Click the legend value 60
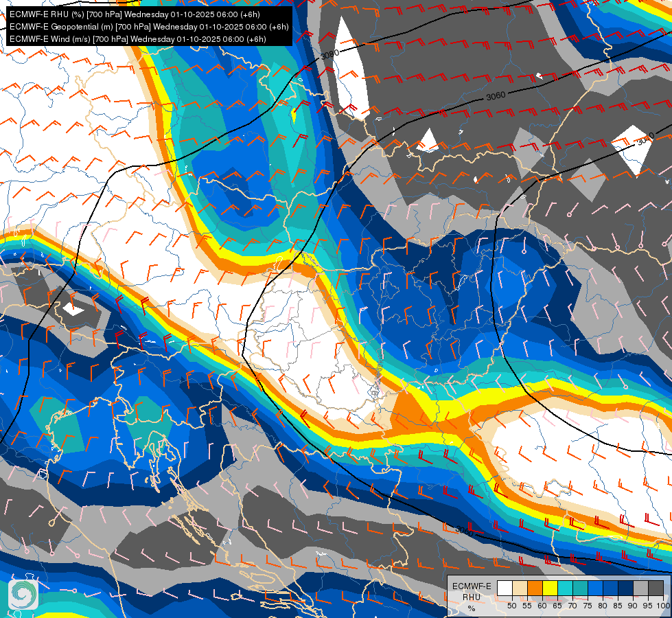The width and height of the screenshot is (672, 618). 542,606
